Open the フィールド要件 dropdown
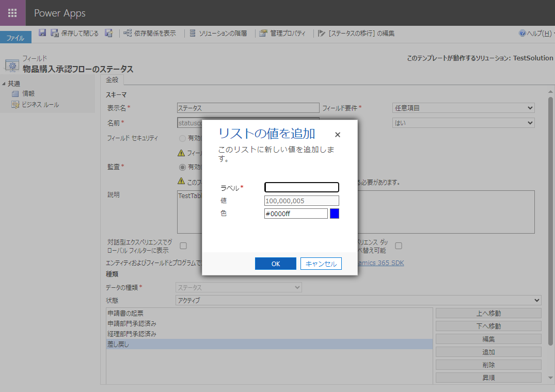The width and height of the screenshot is (555, 392). coord(463,108)
